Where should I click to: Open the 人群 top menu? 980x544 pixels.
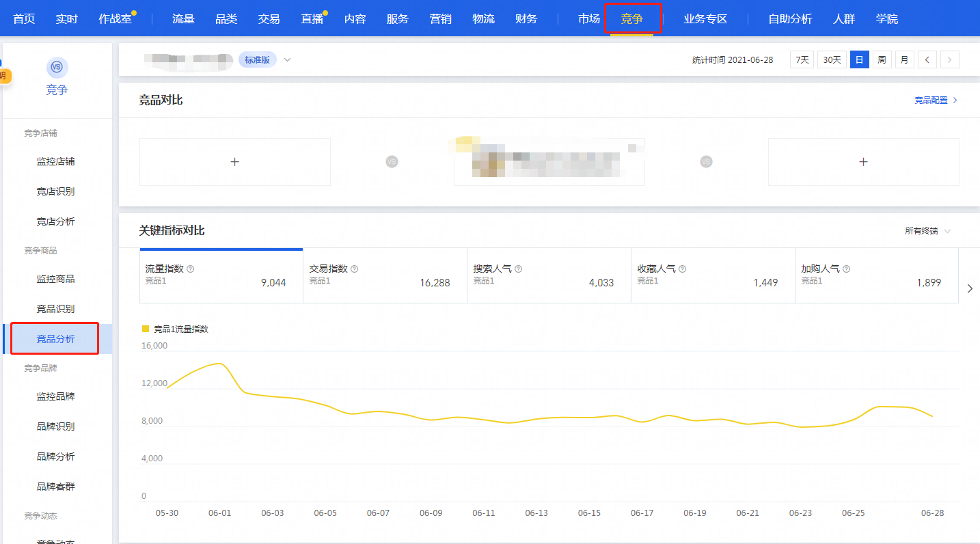(844, 19)
